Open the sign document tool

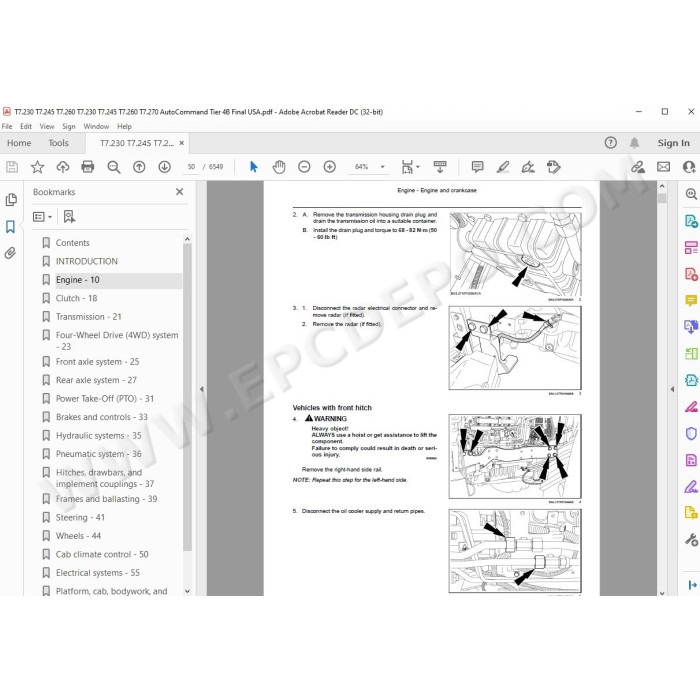click(x=528, y=167)
